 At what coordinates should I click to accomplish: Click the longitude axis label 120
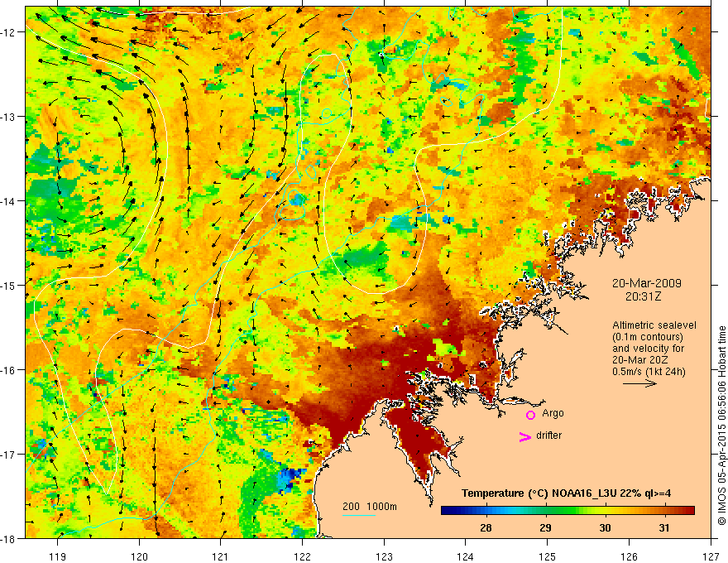[139, 556]
